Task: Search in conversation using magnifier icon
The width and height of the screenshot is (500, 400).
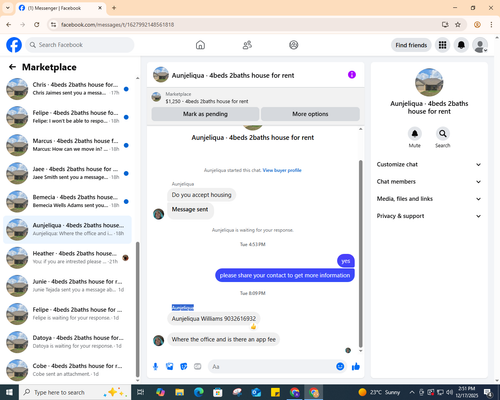Action: [x=443, y=134]
